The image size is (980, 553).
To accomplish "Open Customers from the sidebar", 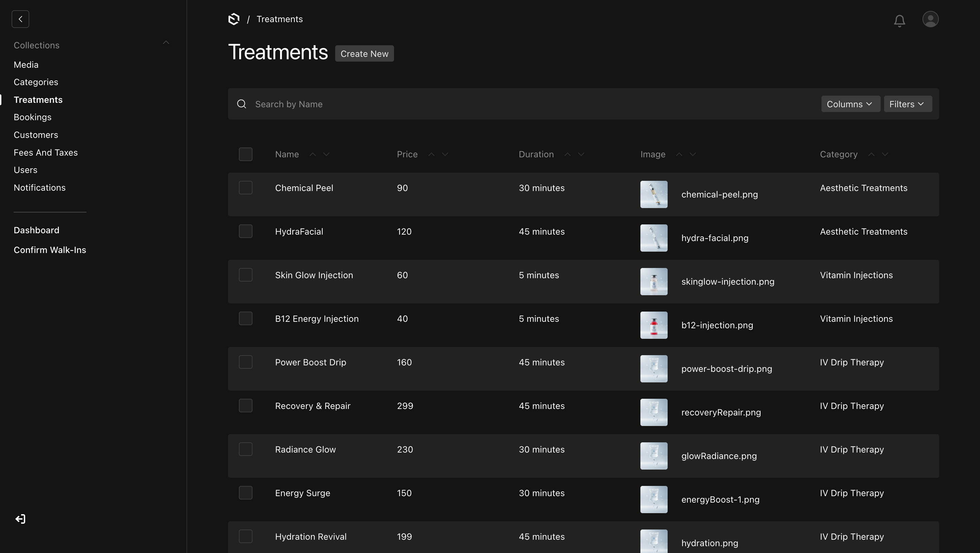I will (x=36, y=135).
